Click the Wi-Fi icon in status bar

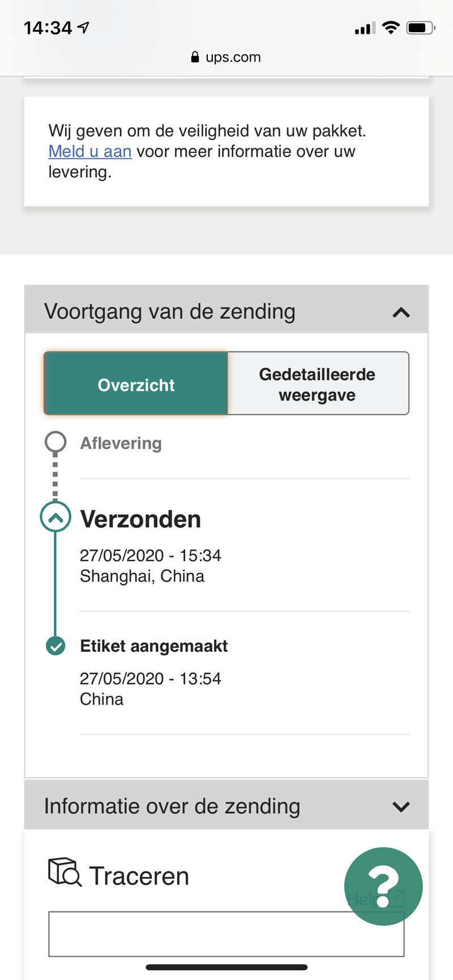pyautogui.click(x=391, y=26)
